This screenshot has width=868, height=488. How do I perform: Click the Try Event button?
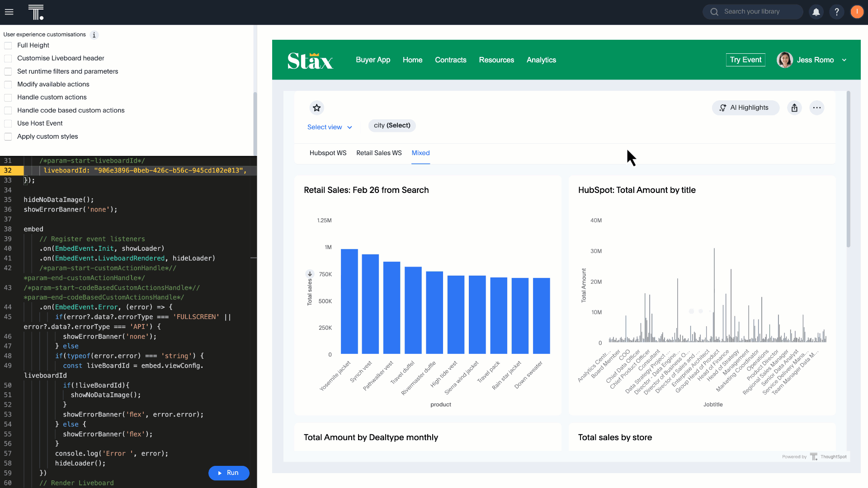745,60
